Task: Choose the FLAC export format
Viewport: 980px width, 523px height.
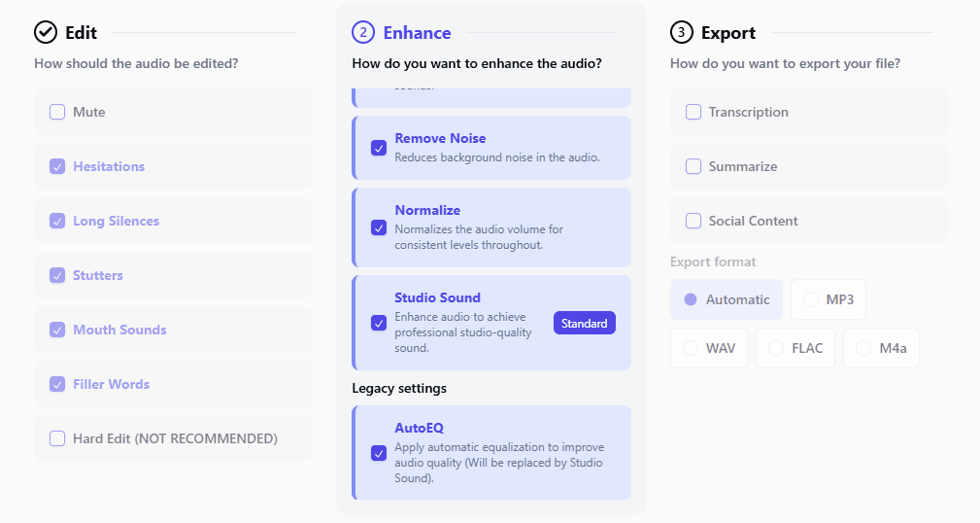Action: [795, 348]
